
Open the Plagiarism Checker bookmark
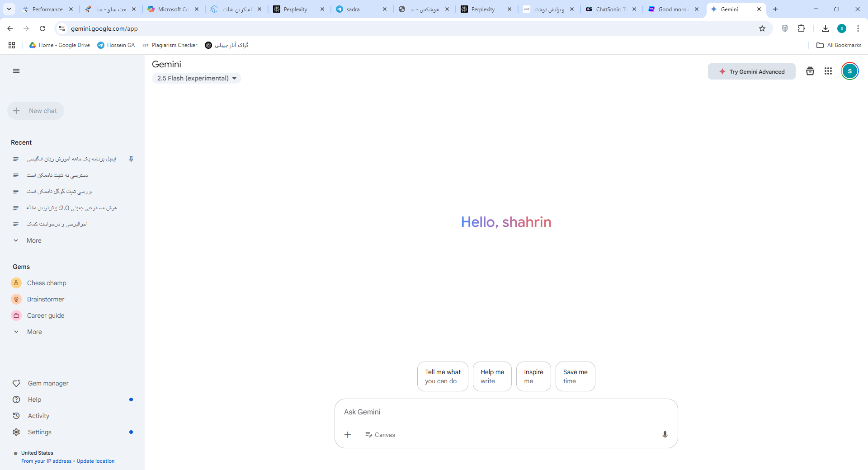point(170,45)
